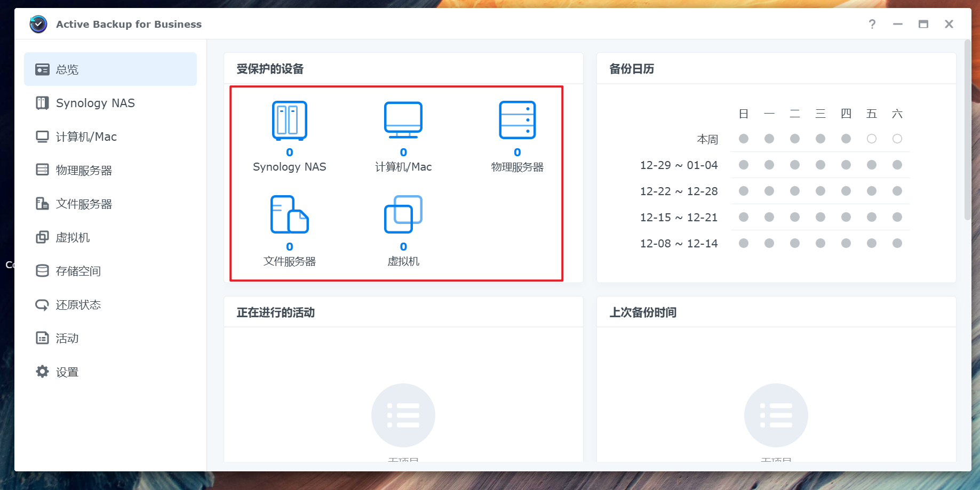Image resolution: width=980 pixels, height=490 pixels.
Task: Click the 12-15 ~ 12-21 week label
Action: pyautogui.click(x=679, y=218)
